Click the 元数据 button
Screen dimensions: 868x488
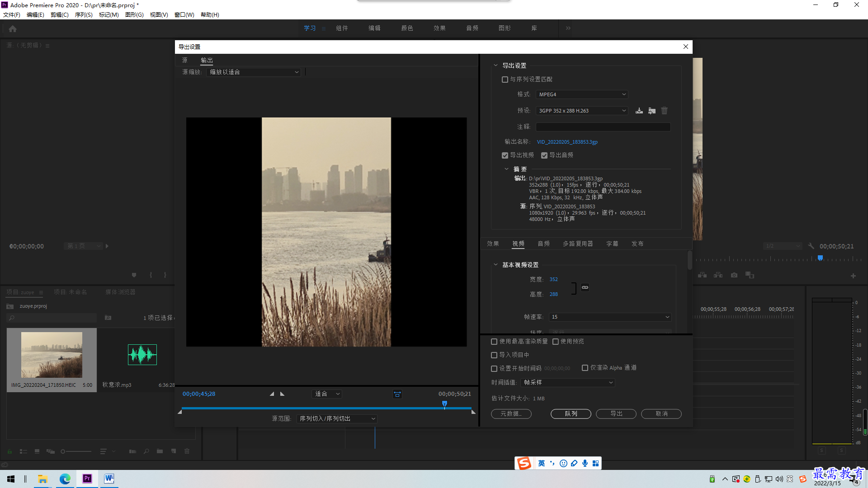pyautogui.click(x=511, y=414)
